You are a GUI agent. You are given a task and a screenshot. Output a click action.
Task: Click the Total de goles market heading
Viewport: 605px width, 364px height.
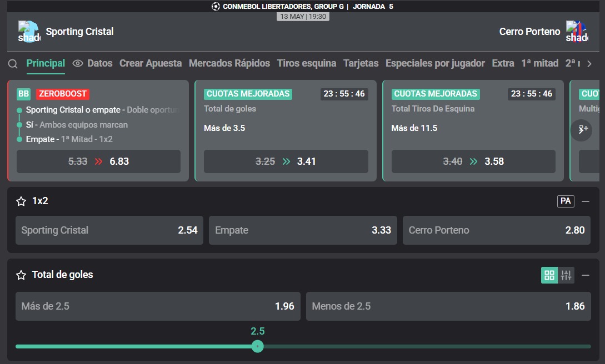click(x=63, y=275)
